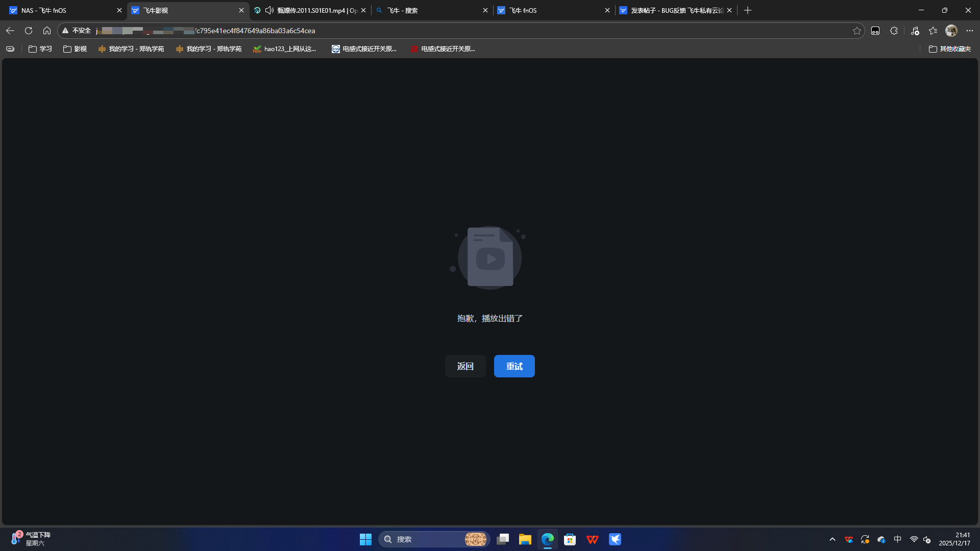This screenshot has height=551, width=980.
Task: Open Task View from the taskbar
Action: pyautogui.click(x=503, y=539)
